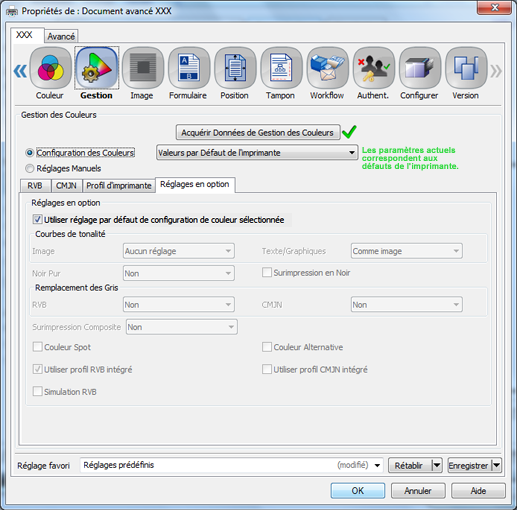
Task: Switch to the CMJN tab
Action: [x=66, y=186]
